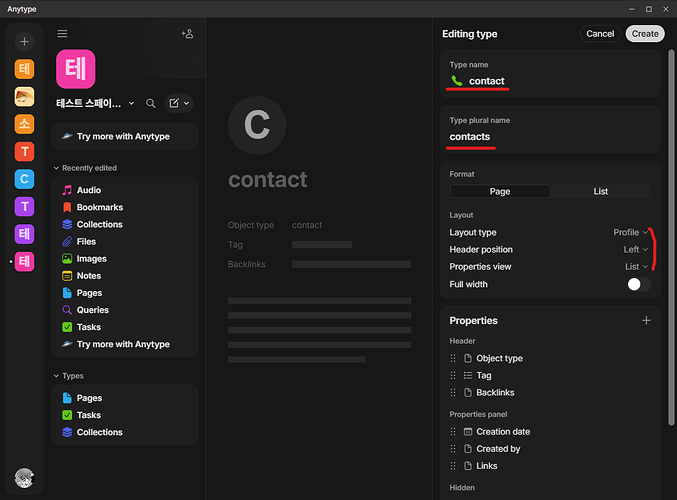Click the drag handle of Backlinks property
677x500 pixels.
tap(453, 392)
